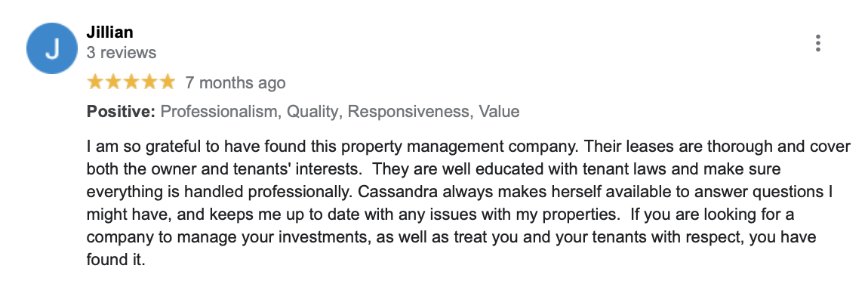Open the three-dot more options menu
Viewport: 868px width, 281px height.
coord(817,43)
